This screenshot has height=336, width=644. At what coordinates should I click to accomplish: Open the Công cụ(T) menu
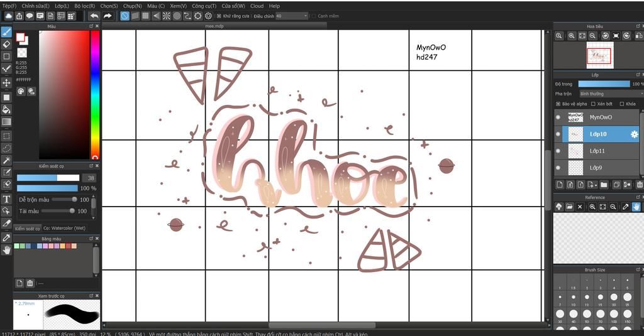204,6
